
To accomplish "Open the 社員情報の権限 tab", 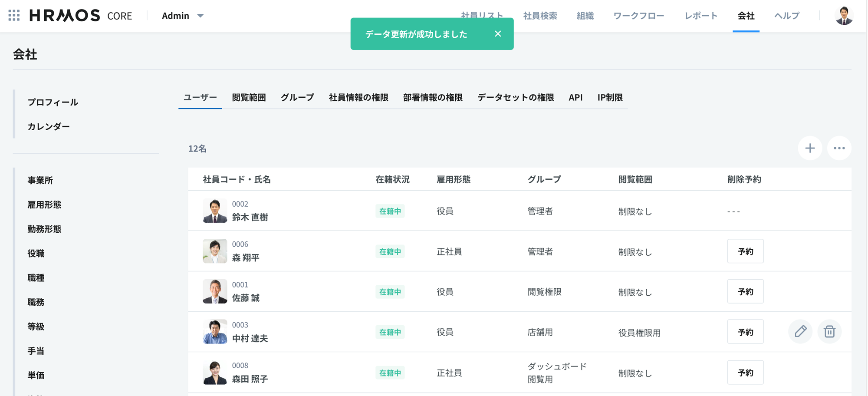I will point(358,98).
